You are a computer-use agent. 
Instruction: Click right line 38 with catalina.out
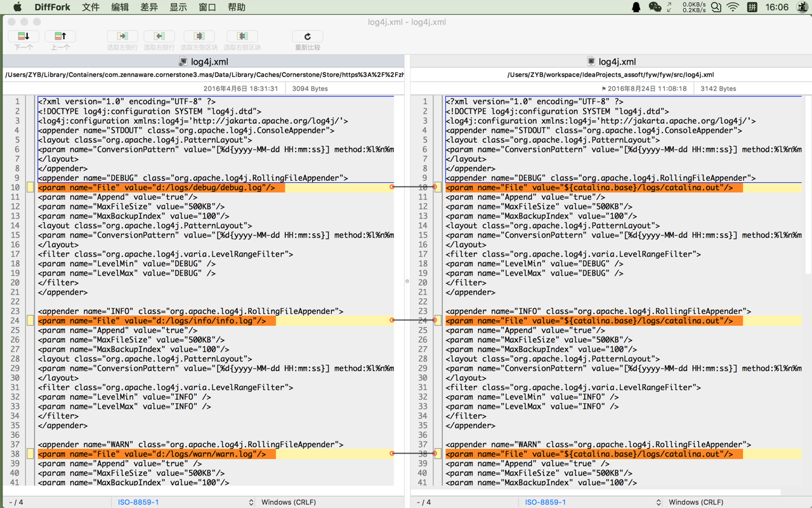tap(624, 454)
